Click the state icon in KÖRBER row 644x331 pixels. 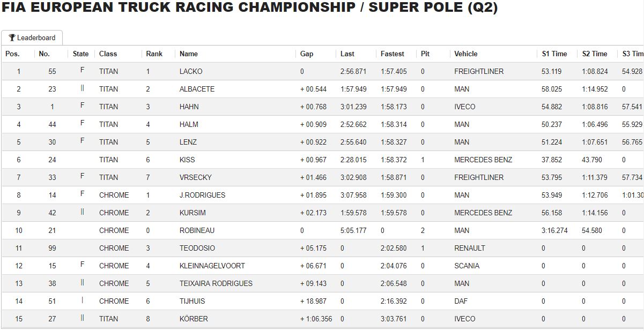82,318
